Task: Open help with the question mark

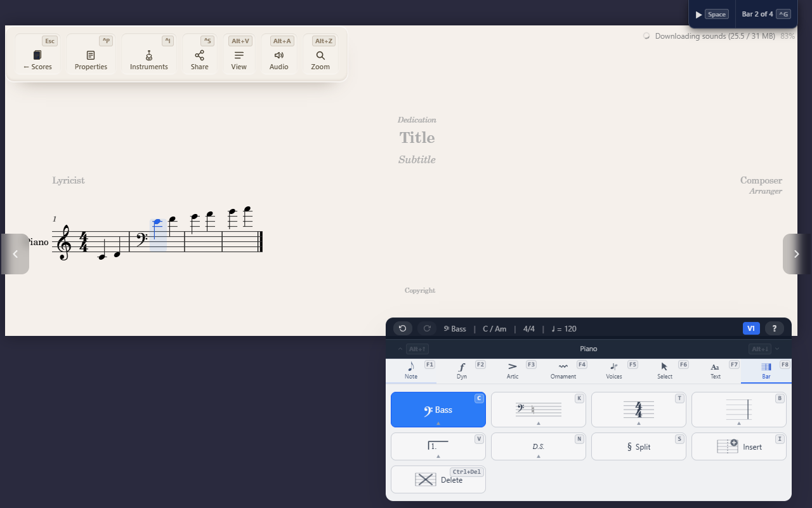Action: coord(774,328)
